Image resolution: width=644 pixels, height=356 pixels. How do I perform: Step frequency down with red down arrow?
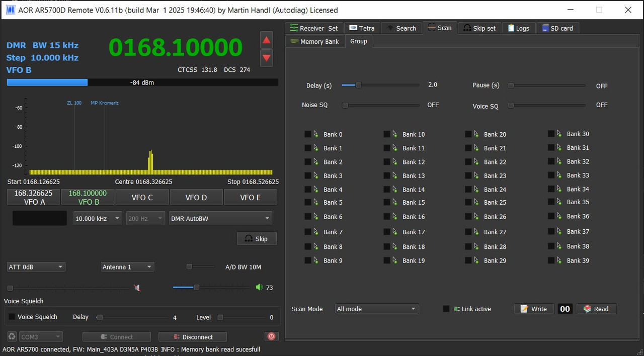[267, 58]
